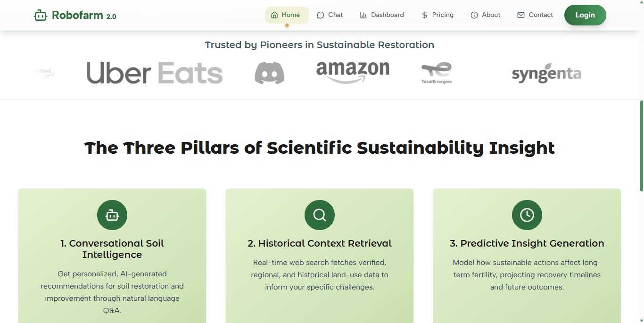Click the Robofarm robot logo icon
The width and height of the screenshot is (644, 323).
41,16
